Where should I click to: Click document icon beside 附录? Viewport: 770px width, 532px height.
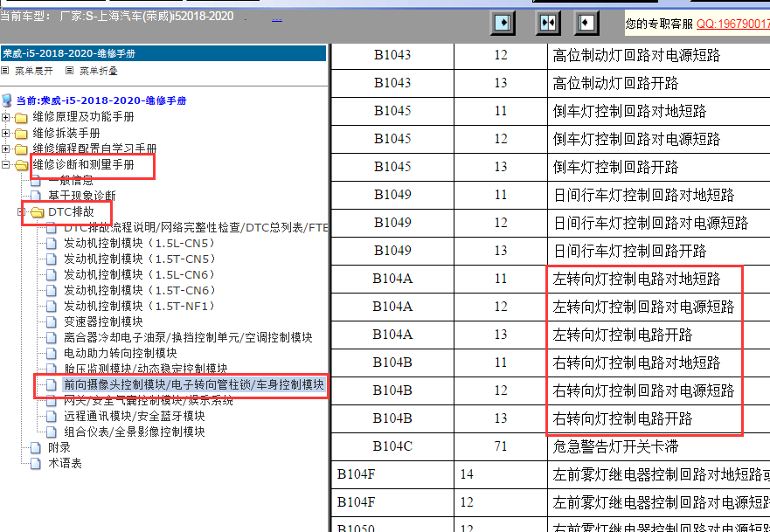click(x=35, y=447)
